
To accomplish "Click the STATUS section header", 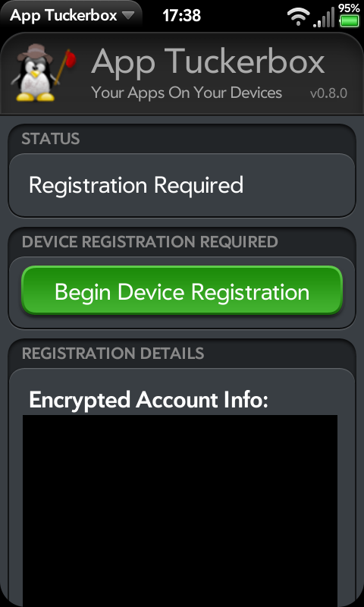I will click(51, 139).
